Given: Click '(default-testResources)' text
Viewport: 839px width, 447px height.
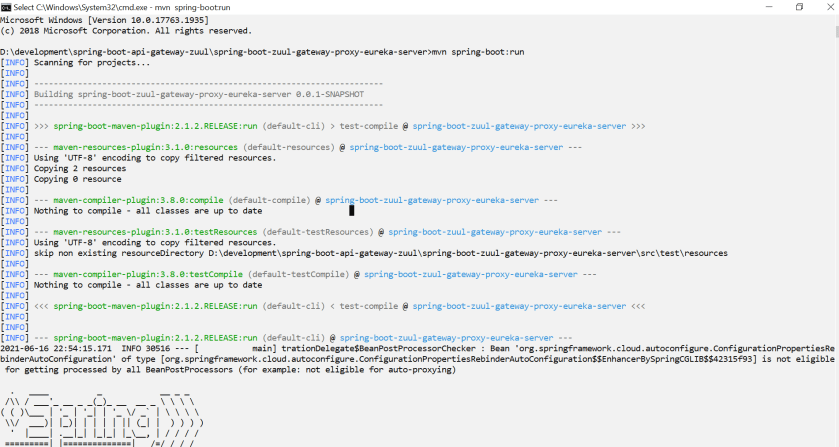Looking at the screenshot, I should (x=318, y=232).
